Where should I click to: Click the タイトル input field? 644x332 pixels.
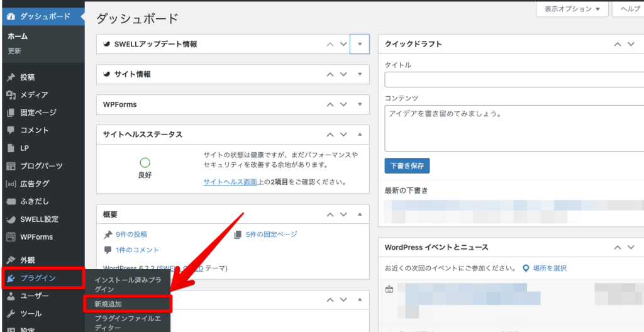coord(514,80)
